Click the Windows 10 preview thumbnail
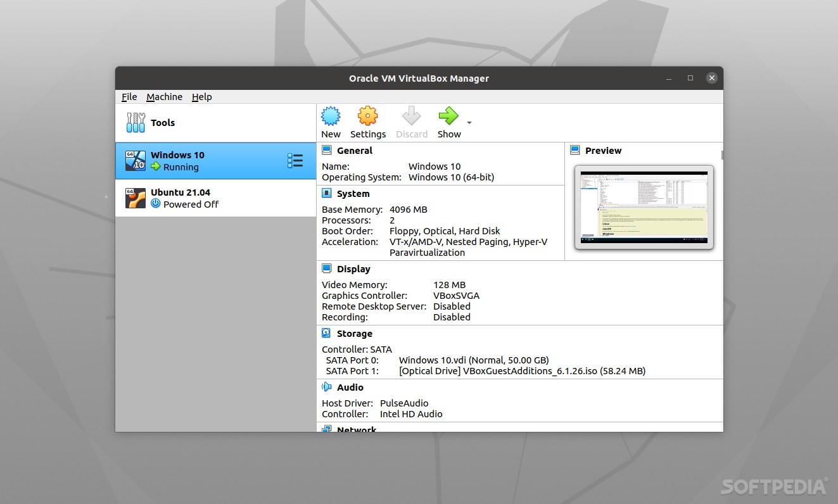Image resolution: width=838 pixels, height=504 pixels. point(644,207)
